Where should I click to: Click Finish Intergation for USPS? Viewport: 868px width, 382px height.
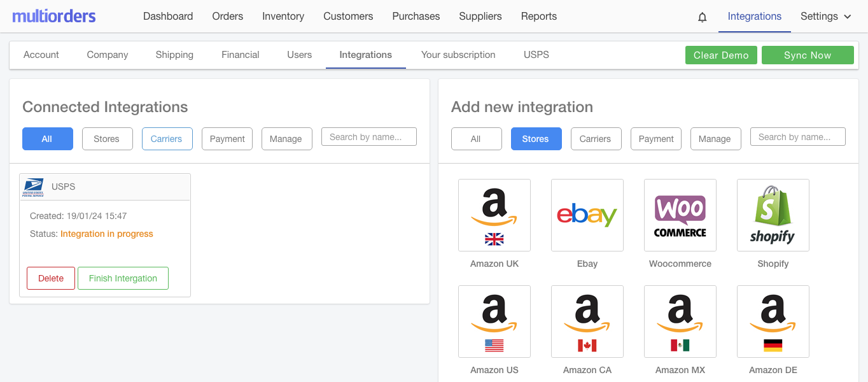pyautogui.click(x=123, y=278)
